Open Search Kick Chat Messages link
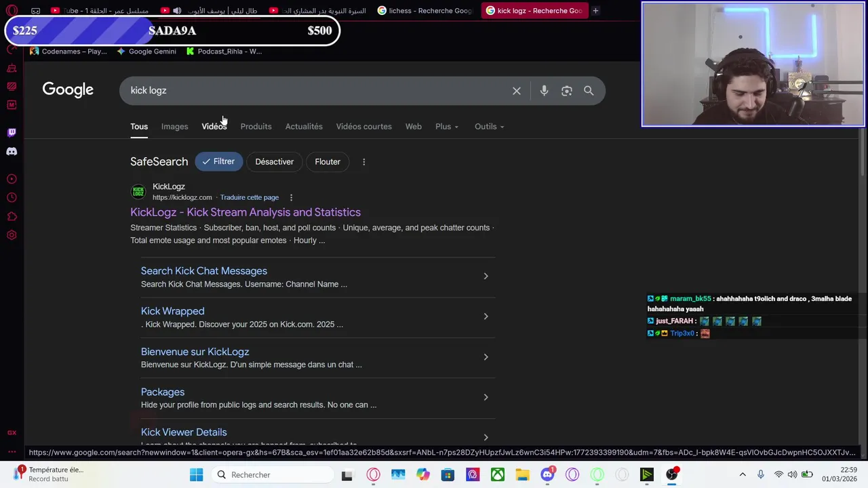This screenshot has width=868, height=488. click(204, 271)
